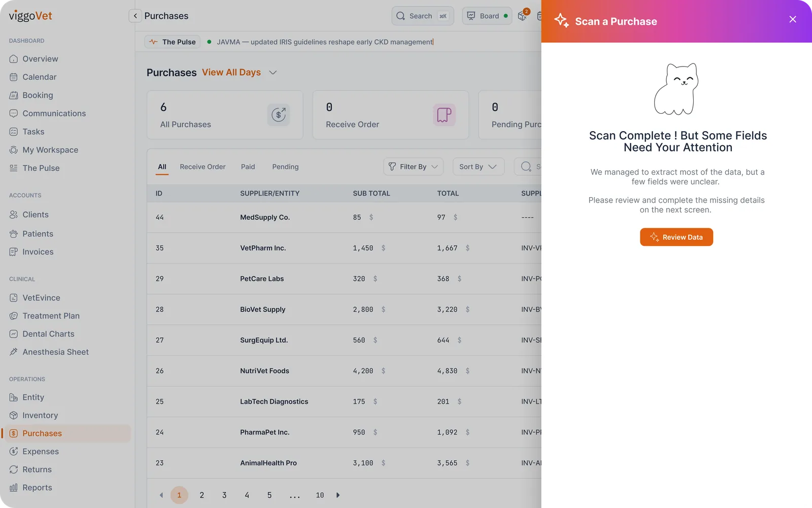The width and height of the screenshot is (812, 508).
Task: Open Invoices page
Action: (31, 252)
